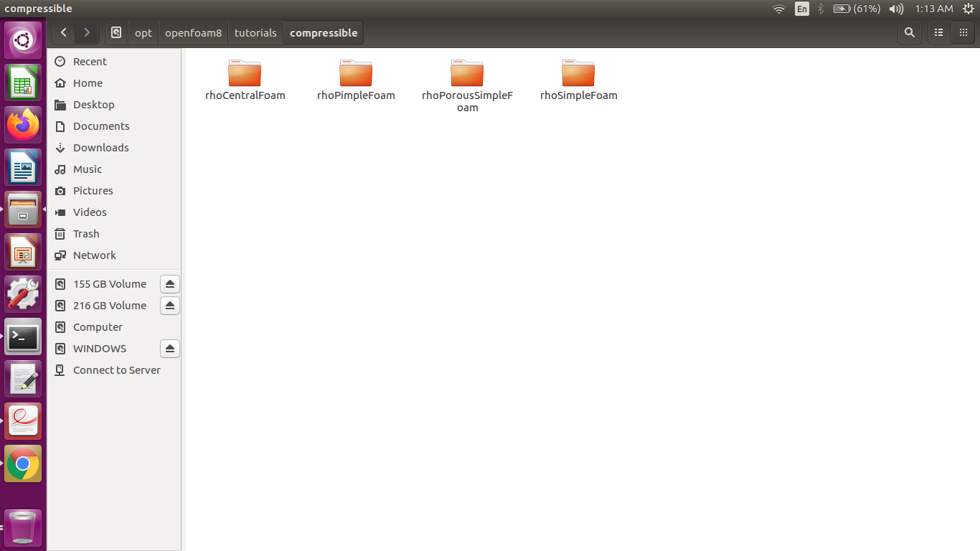This screenshot has width=980, height=551.
Task: Select the rhoPimpleFoam name label
Action: click(x=356, y=95)
